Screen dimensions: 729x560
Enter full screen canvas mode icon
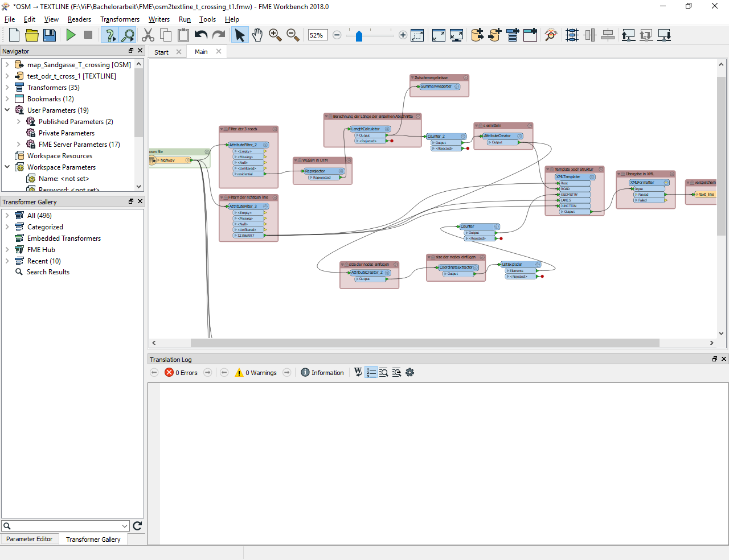point(456,35)
